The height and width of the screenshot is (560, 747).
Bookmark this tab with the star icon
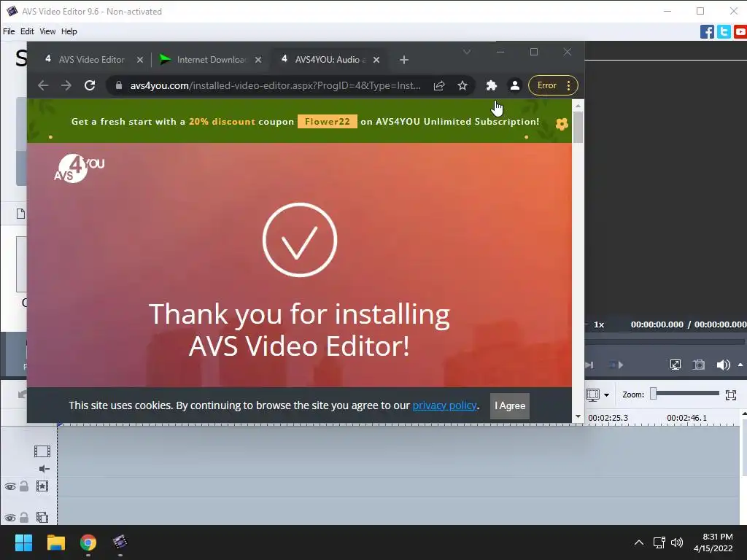click(462, 86)
